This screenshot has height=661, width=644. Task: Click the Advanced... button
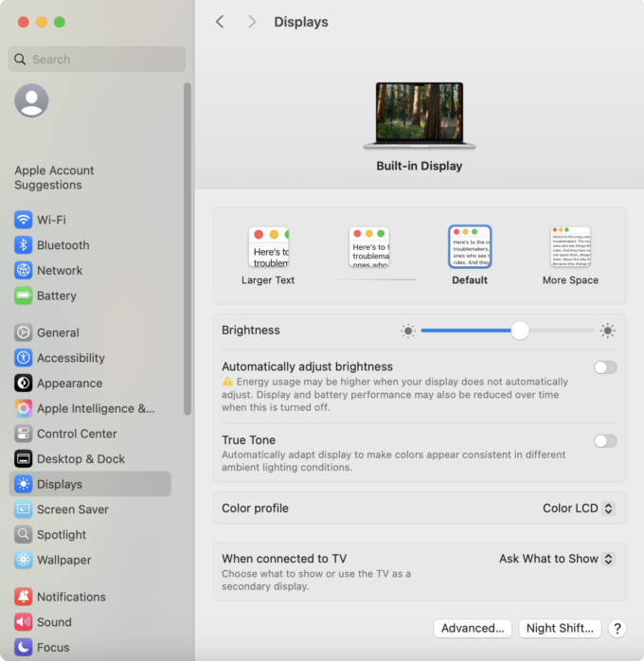coord(473,628)
